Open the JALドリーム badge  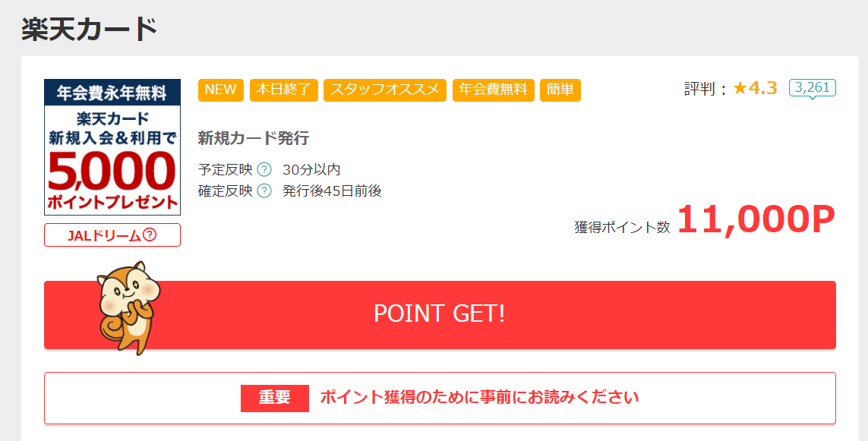tap(112, 235)
